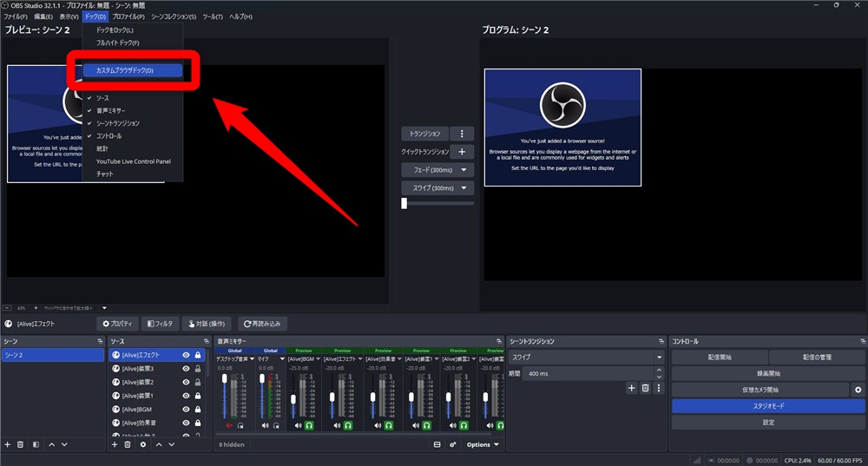Mute the デスクトップ音声 speaker icon
Viewport: 868px width, 466px height.
pyautogui.click(x=229, y=425)
